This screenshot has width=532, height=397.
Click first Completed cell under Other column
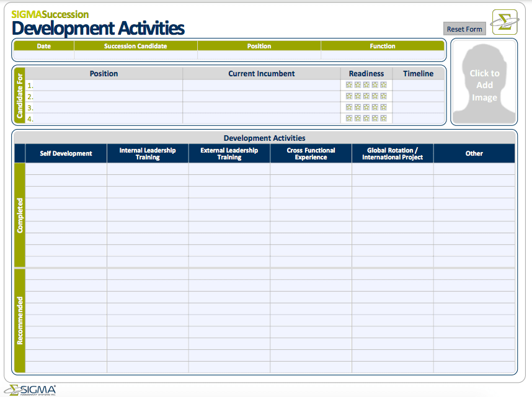[474, 169]
